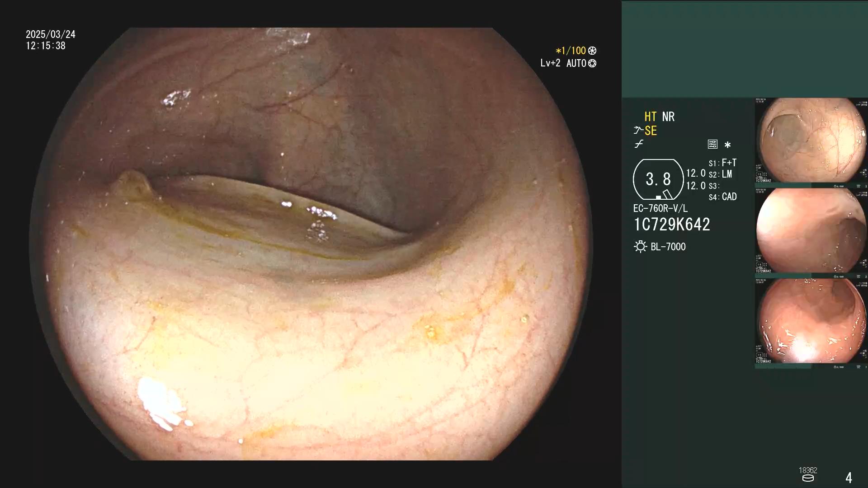Viewport: 868px width, 488px height.
Task: Click the BL-7000 text label
Action: (668, 247)
